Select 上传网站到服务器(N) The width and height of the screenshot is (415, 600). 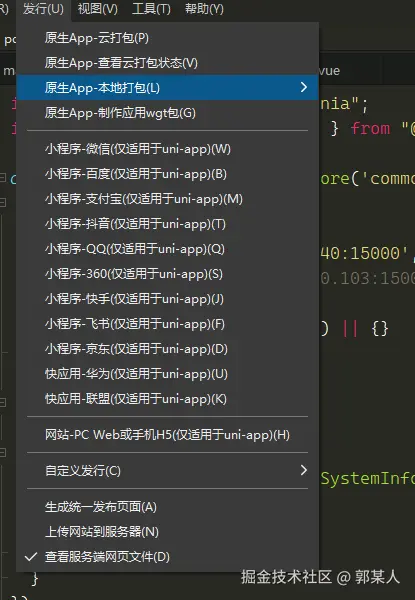coord(168,532)
